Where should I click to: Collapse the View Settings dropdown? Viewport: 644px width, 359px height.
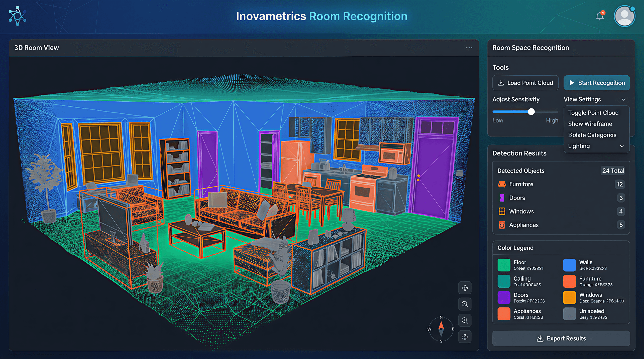point(623,99)
